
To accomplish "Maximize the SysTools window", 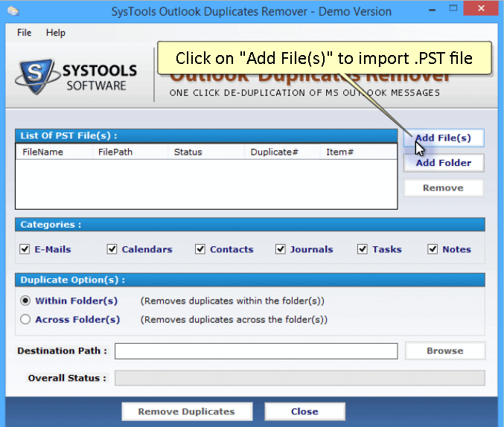I will coord(453,9).
